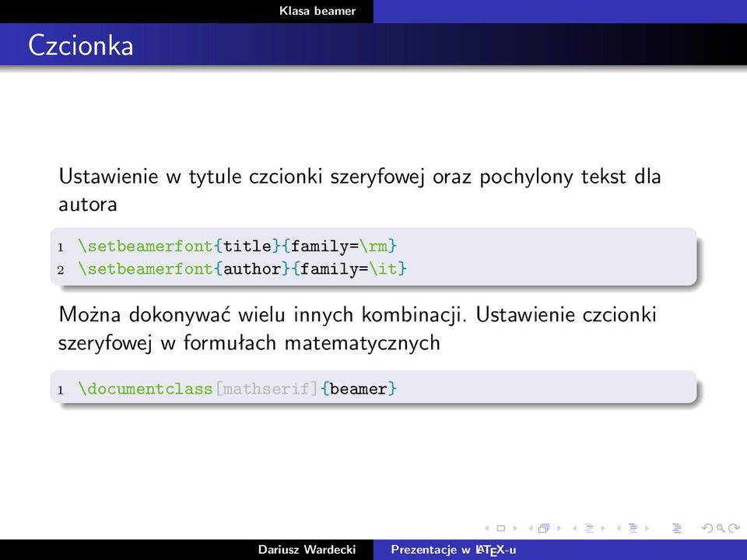
Task: Click the 'Czcionka' slide title
Action: [x=80, y=46]
